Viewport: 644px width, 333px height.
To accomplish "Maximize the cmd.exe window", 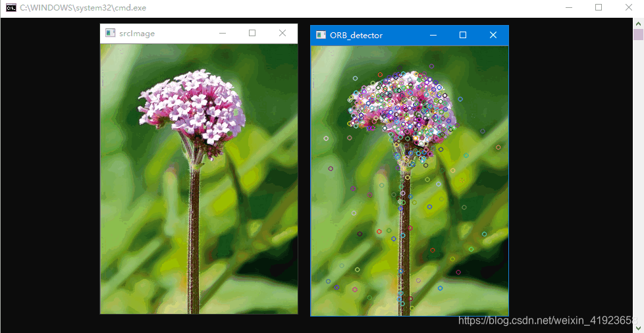I will point(599,7).
